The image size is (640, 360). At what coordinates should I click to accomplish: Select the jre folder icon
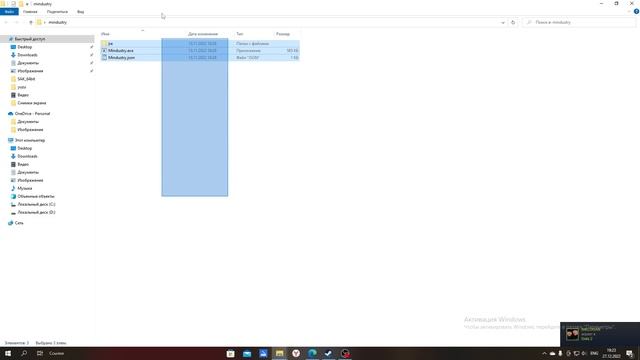pyautogui.click(x=104, y=43)
